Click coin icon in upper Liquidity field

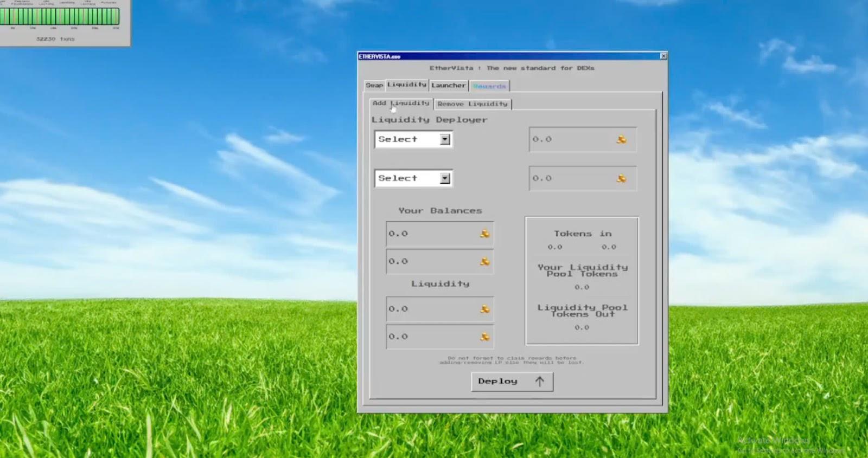[x=484, y=309]
